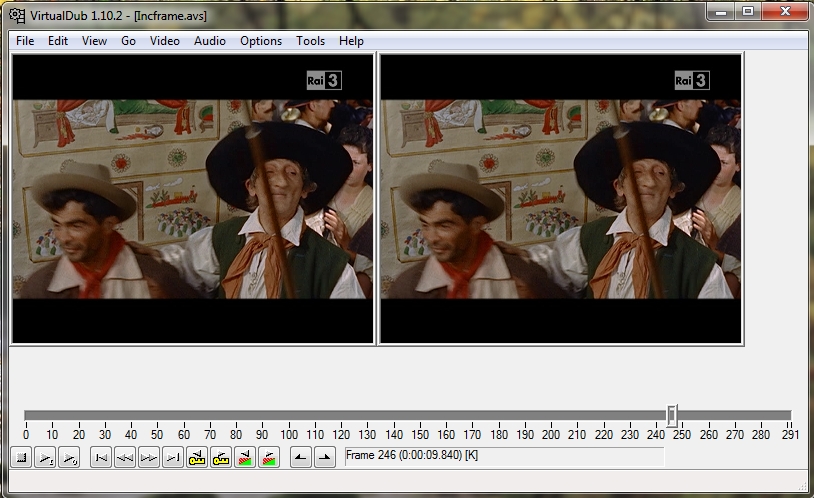Maximize the VirtualDub window
Image resolution: width=814 pixels, height=498 pixels.
[x=748, y=11]
